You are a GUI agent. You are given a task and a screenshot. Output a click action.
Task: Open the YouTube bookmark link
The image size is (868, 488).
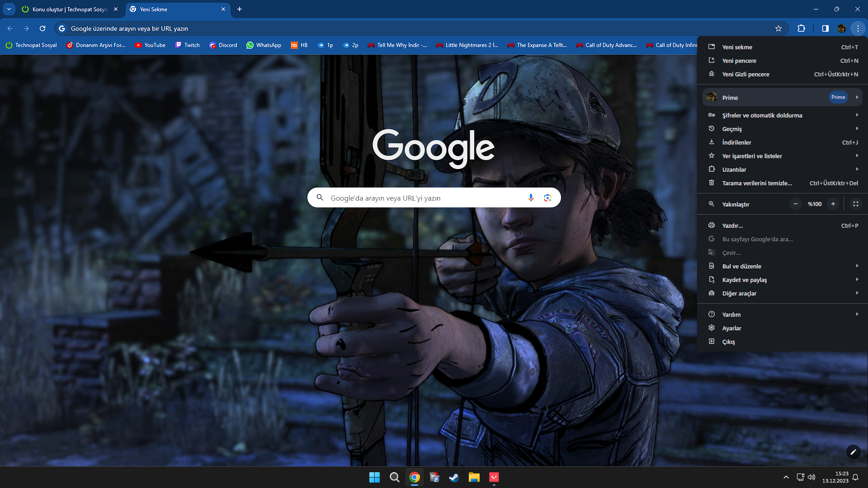(x=150, y=45)
